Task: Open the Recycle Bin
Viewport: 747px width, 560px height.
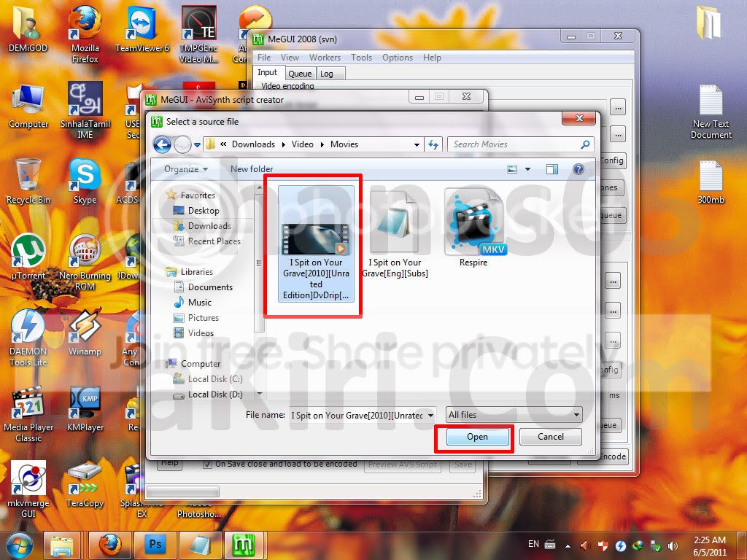Action: pyautogui.click(x=28, y=182)
